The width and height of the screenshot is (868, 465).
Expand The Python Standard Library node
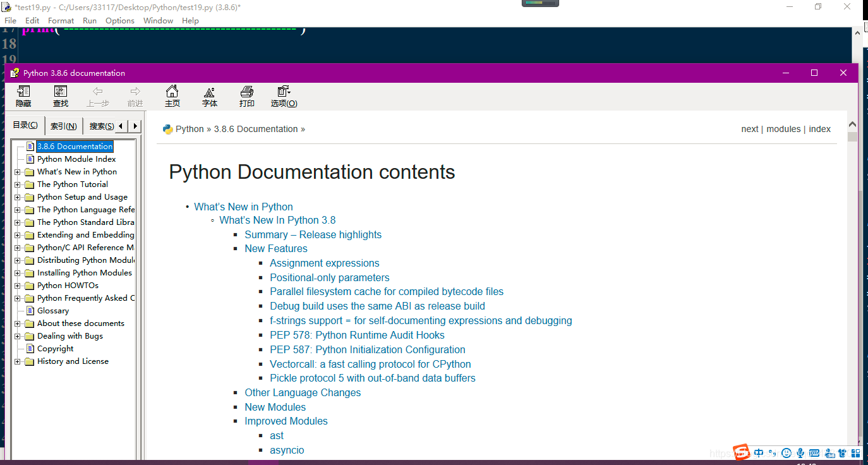(x=18, y=222)
